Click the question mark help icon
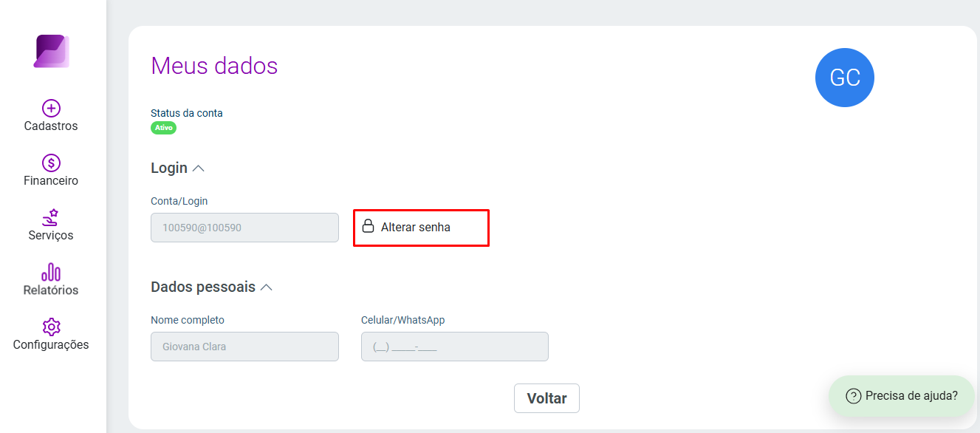Viewport: 980px width, 433px height. pos(853,396)
